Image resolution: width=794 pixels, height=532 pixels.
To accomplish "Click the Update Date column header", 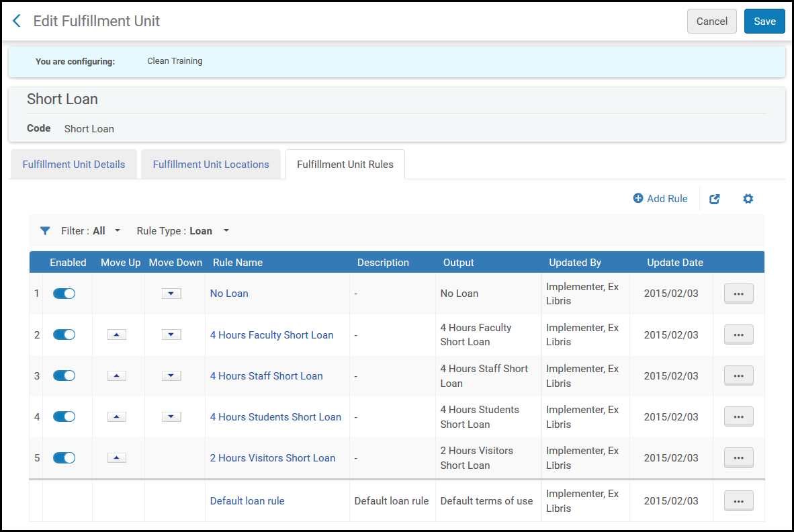I will (x=675, y=263).
